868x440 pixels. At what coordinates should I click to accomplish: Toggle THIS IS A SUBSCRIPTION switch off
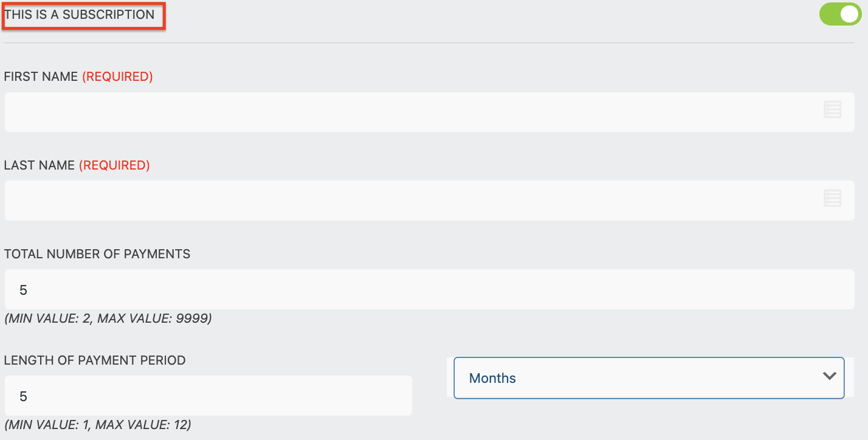coord(839,13)
